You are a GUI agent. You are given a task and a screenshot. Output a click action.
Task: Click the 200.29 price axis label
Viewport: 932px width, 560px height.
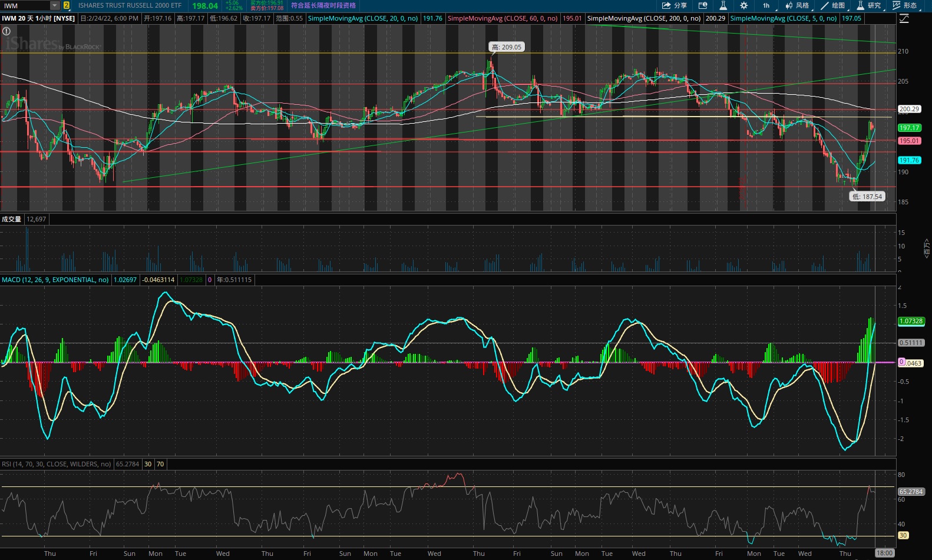click(909, 109)
